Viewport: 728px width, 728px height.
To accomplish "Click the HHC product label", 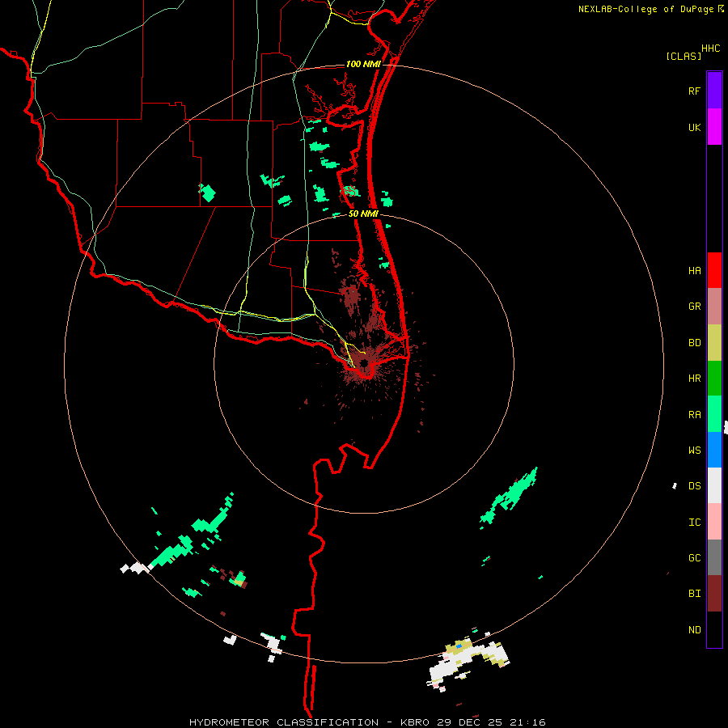I will point(711,49).
